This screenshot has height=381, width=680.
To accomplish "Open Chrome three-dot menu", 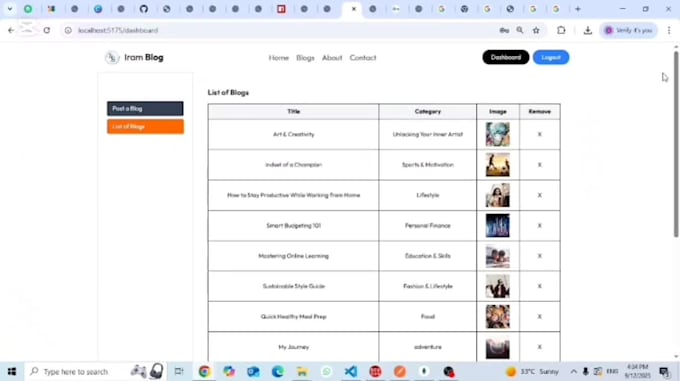I will point(669,30).
